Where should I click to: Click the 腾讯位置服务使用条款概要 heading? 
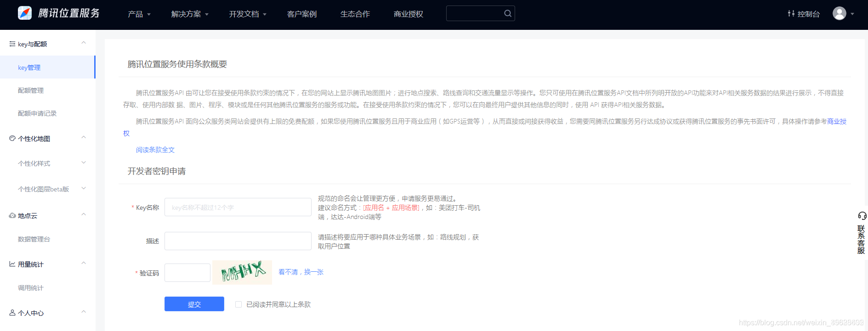(177, 64)
